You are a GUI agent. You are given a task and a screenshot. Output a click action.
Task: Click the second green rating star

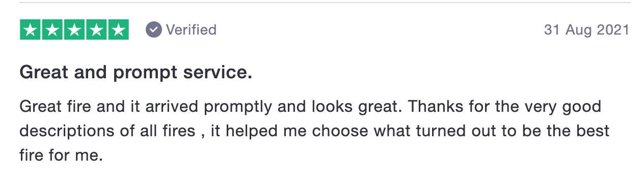[x=52, y=30]
